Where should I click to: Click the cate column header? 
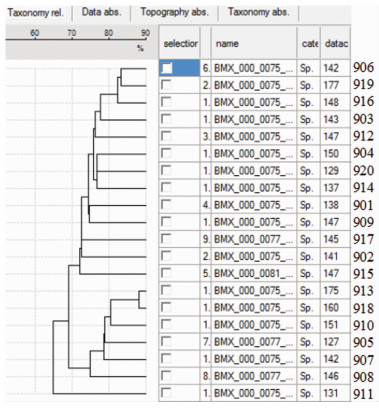tap(308, 43)
